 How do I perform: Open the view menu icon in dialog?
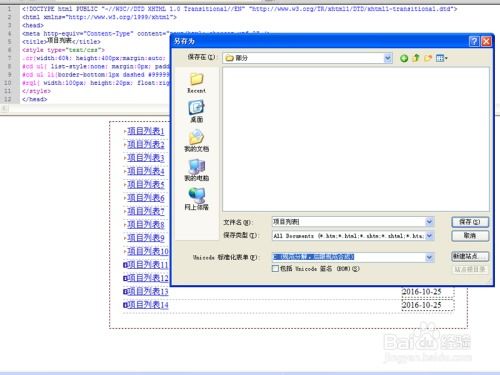point(442,58)
